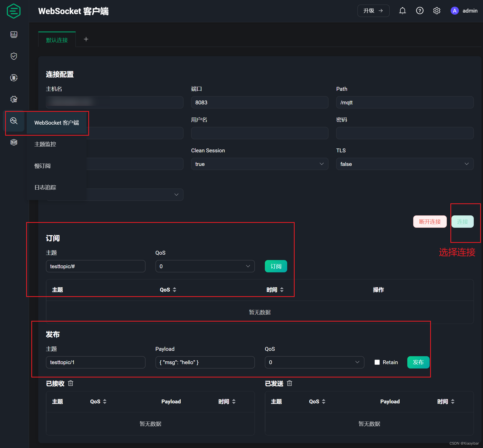Open the notifications bell icon
Image resolution: width=483 pixels, height=448 pixels.
402,11
